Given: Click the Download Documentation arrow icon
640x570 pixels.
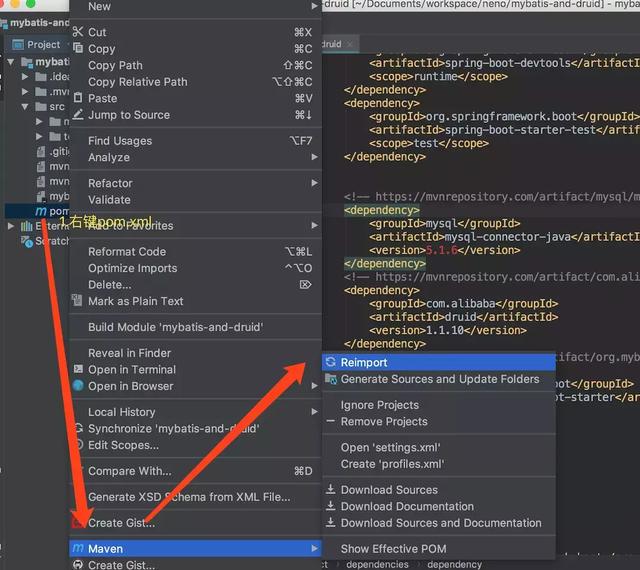Looking at the screenshot, I should 331,506.
